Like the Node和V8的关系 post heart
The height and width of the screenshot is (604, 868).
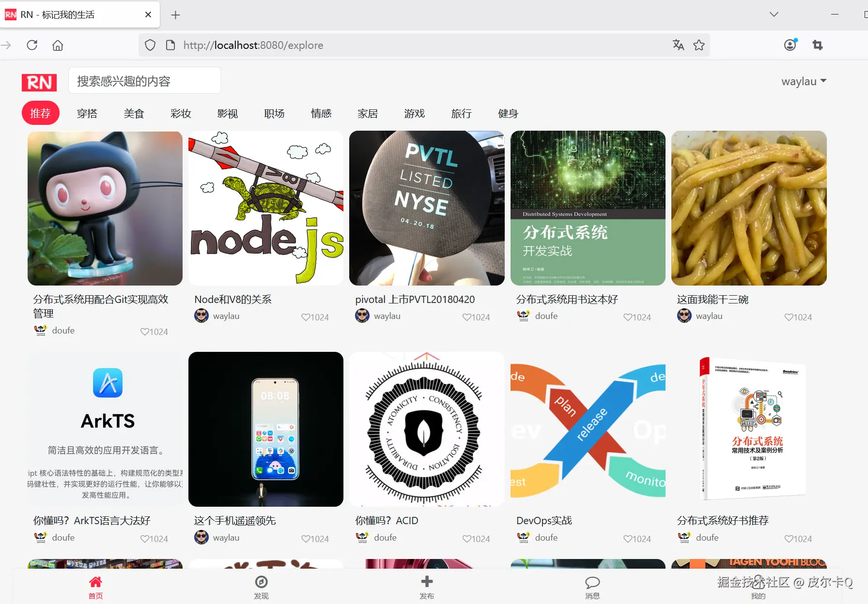[x=306, y=317]
